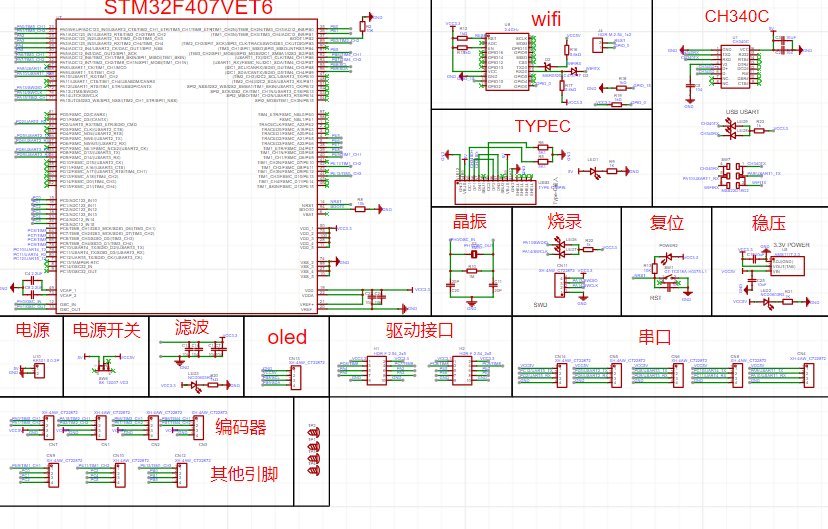Click the CN7 encoder connector
Image resolution: width=828 pixels, height=529 pixels.
pyautogui.click(x=49, y=427)
